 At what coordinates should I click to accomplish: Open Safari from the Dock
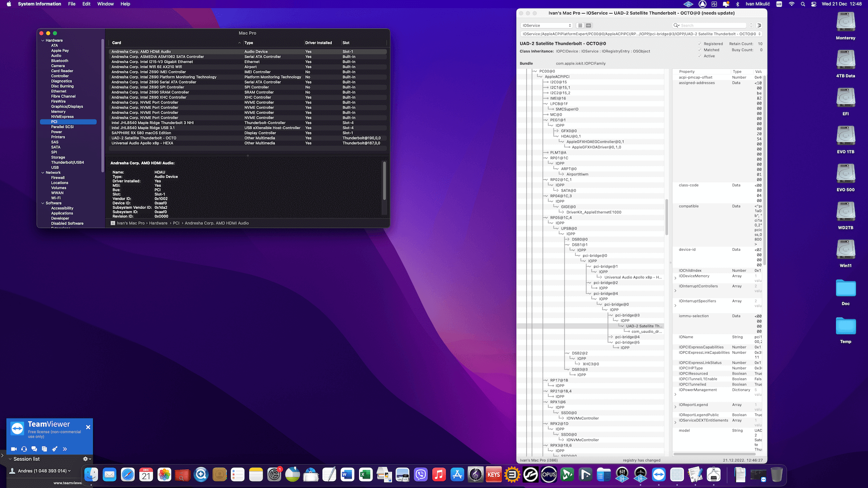(x=128, y=474)
